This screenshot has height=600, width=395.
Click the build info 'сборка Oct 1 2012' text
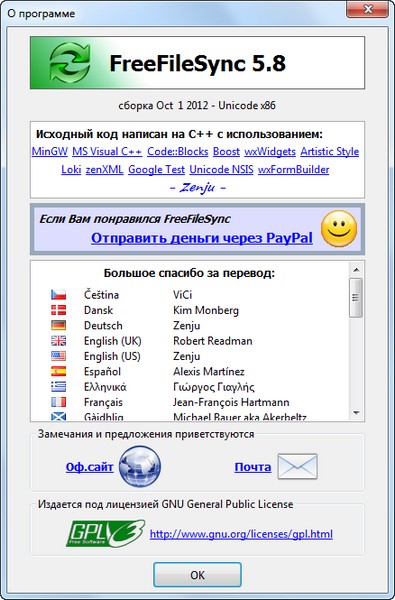pyautogui.click(x=164, y=106)
